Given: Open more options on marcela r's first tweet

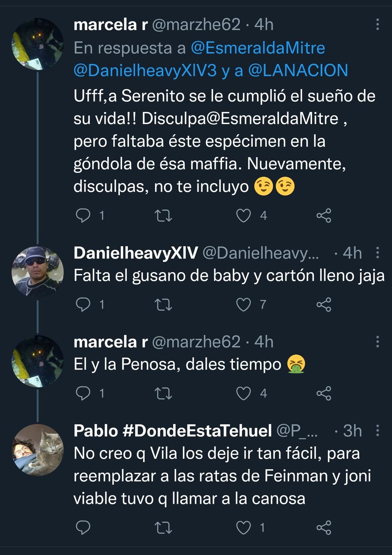Looking at the screenshot, I should 377,25.
